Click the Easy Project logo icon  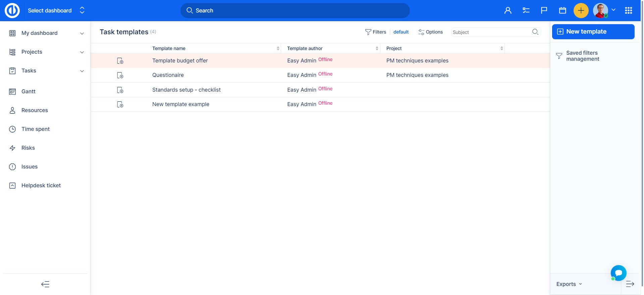click(x=12, y=11)
